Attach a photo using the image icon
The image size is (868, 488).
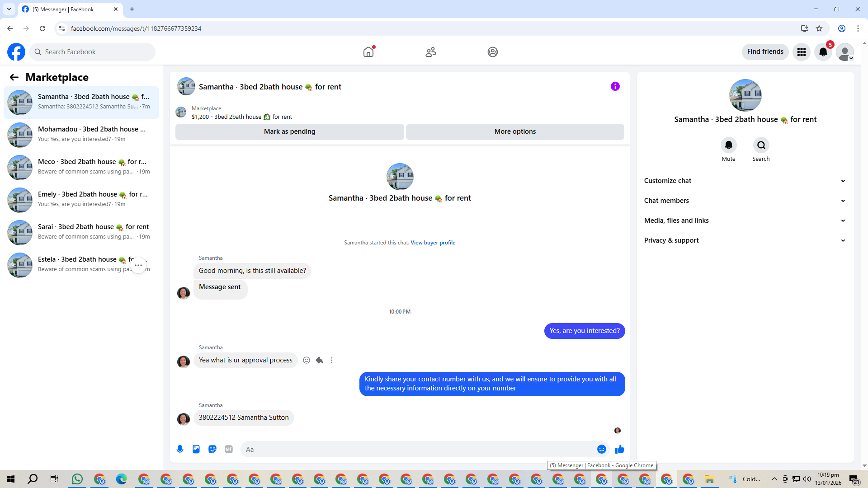(196, 449)
